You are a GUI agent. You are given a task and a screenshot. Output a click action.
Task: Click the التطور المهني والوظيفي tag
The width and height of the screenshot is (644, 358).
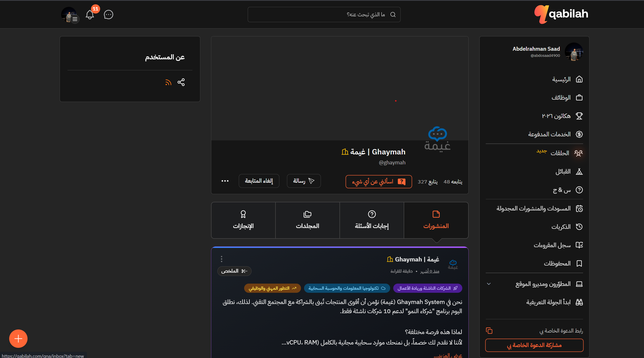coord(272,288)
